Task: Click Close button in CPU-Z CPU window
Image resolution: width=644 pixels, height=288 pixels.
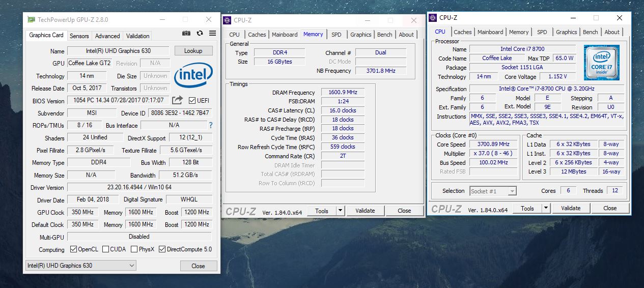Action: tap(610, 208)
